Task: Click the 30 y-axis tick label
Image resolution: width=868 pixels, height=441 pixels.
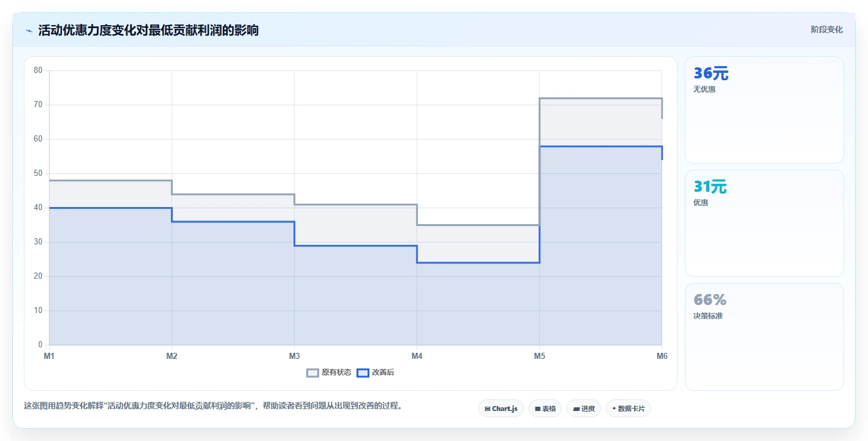Action: 38,242
